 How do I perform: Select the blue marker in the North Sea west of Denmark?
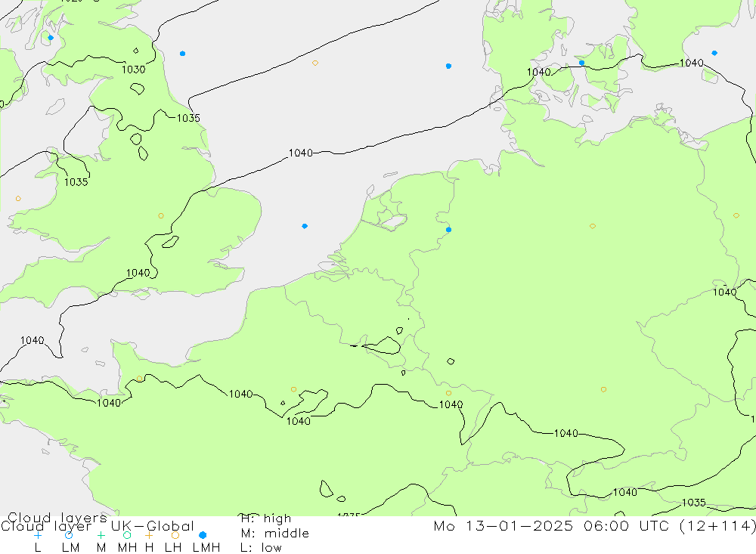[448, 66]
